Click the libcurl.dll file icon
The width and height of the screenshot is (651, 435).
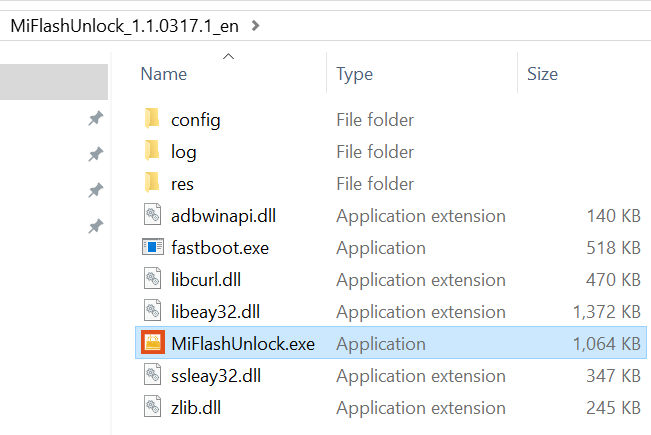pyautogui.click(x=152, y=280)
